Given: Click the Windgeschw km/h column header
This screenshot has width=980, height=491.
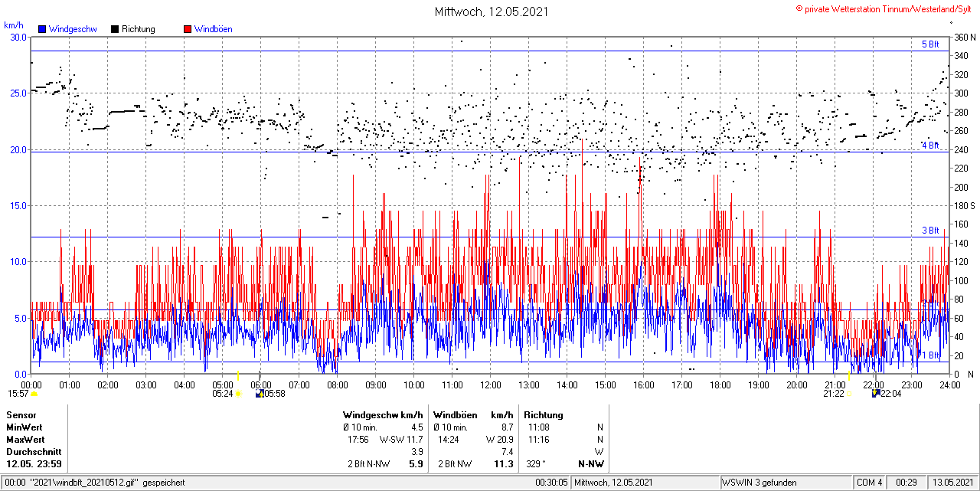Looking at the screenshot, I should [x=383, y=415].
